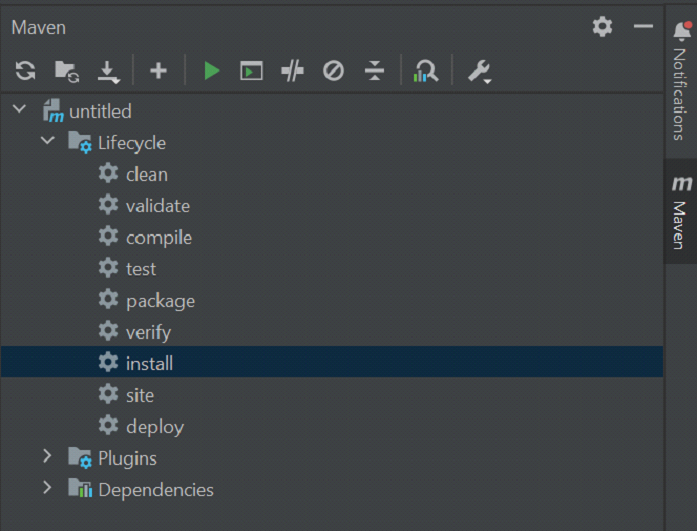Click the Add Maven Projects plus icon
Viewport: 697px width, 531px height.
[x=158, y=71]
